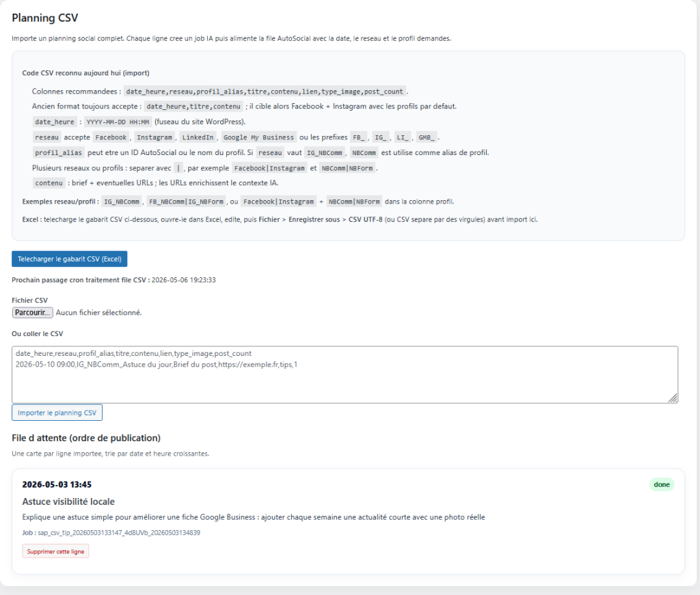Select the GMB_ prefix code tag
700x595 pixels.
click(427, 137)
